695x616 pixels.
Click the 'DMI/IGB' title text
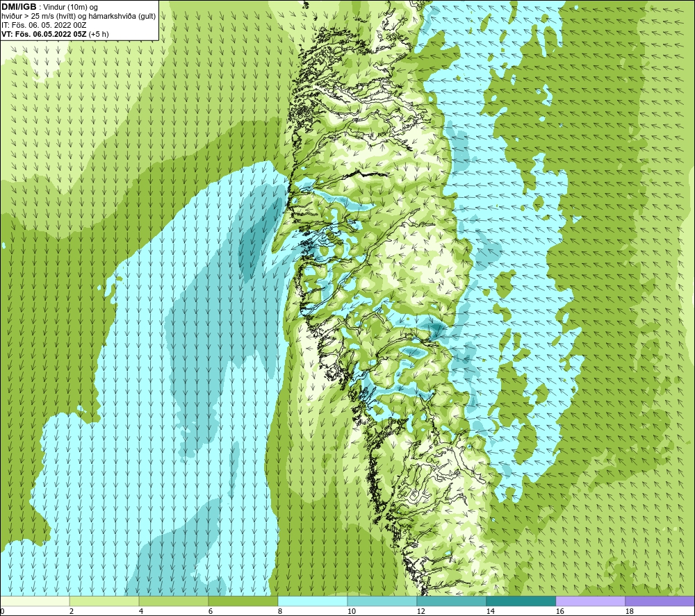pyautogui.click(x=19, y=7)
